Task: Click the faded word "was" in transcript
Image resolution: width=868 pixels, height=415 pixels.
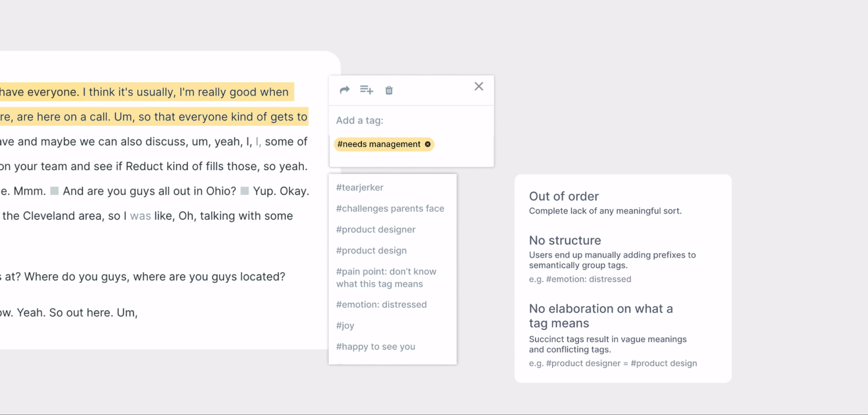Action: click(140, 216)
